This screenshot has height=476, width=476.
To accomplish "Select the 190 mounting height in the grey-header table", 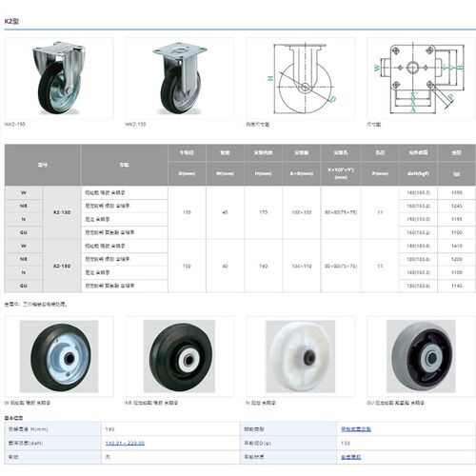I will tap(263, 266).
